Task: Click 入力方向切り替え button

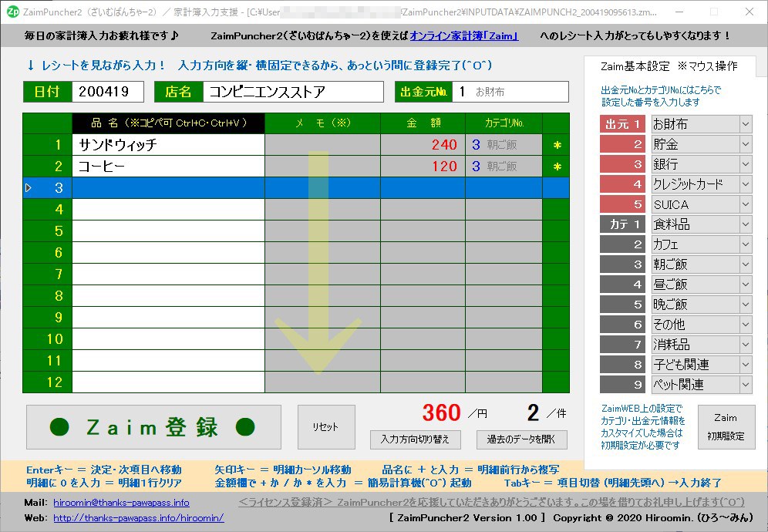Action: [416, 439]
